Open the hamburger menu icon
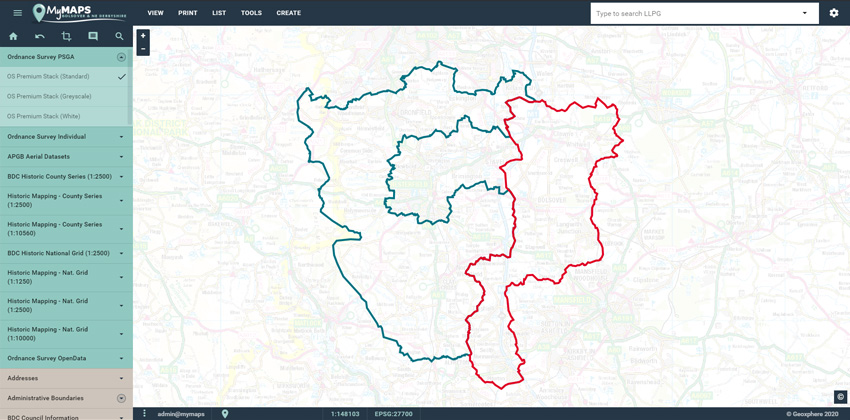 (x=17, y=13)
